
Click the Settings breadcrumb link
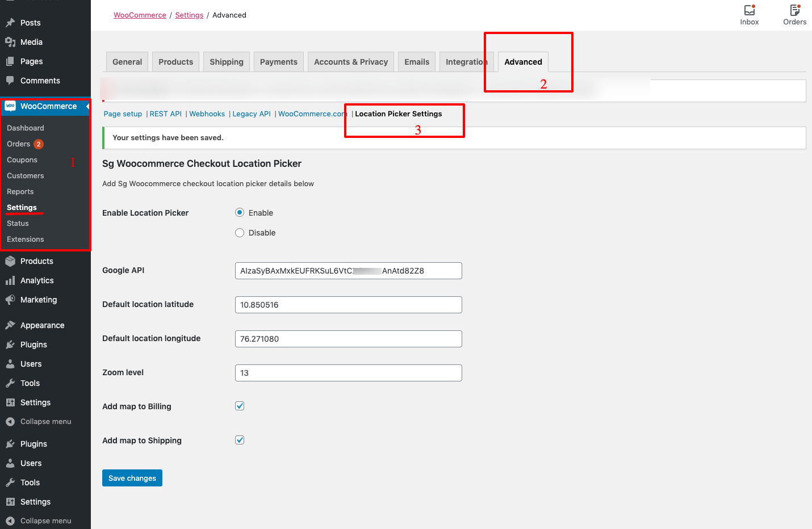point(189,15)
